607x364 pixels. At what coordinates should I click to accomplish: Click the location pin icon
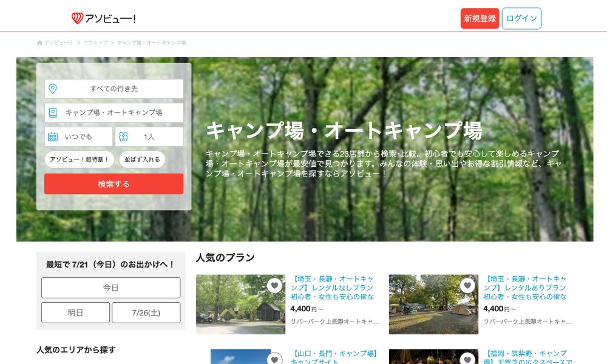coord(53,89)
